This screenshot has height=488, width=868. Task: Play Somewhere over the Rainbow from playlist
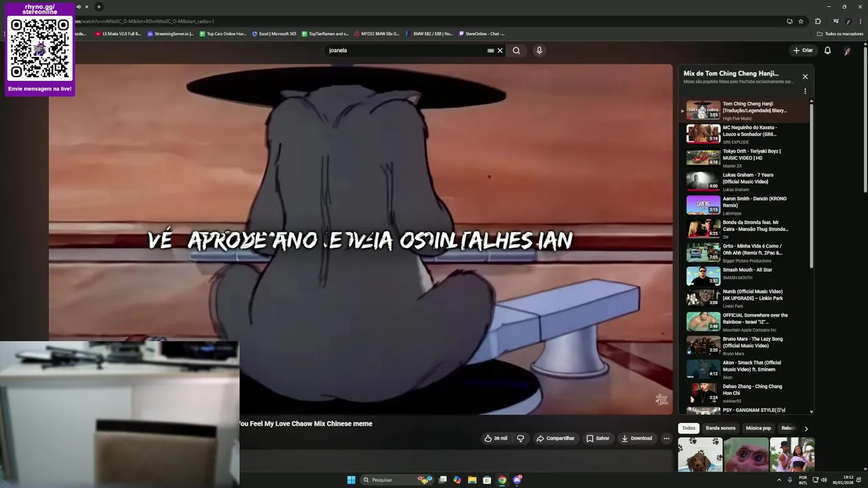coord(745,322)
